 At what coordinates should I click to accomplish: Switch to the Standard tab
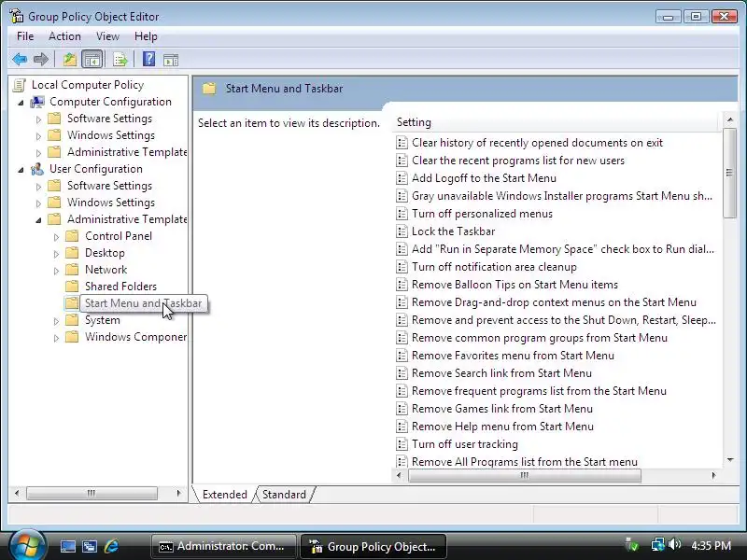click(284, 495)
